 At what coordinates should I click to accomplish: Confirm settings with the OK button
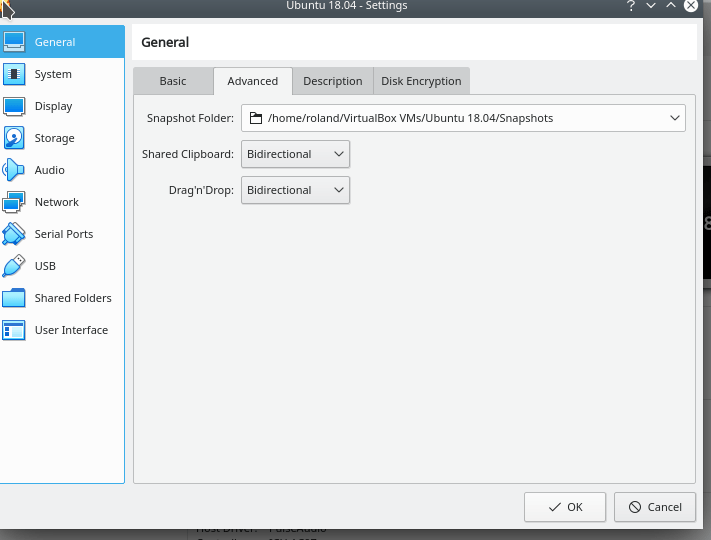[x=565, y=507]
